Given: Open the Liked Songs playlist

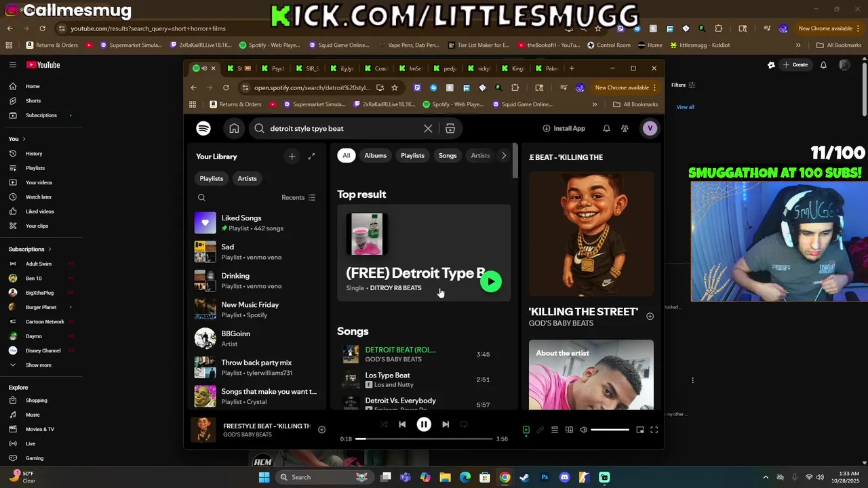Looking at the screenshot, I should [256, 223].
